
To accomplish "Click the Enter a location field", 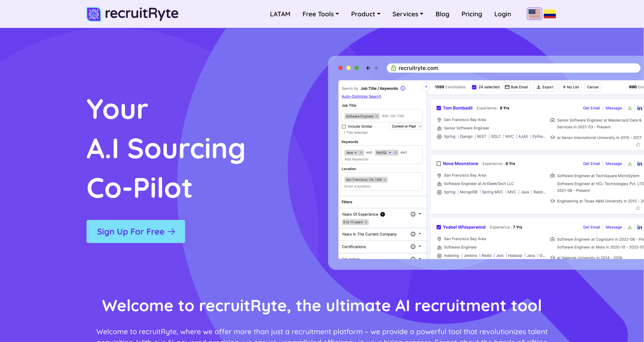I will click(x=357, y=186).
